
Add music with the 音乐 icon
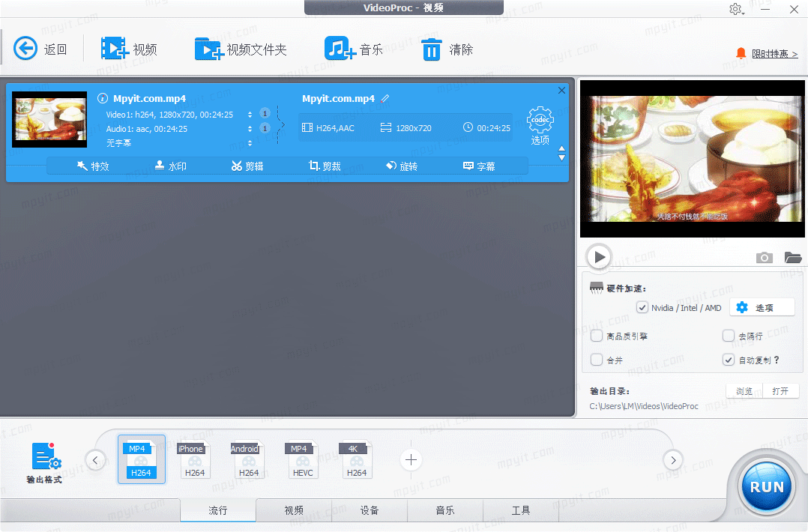[x=340, y=49]
